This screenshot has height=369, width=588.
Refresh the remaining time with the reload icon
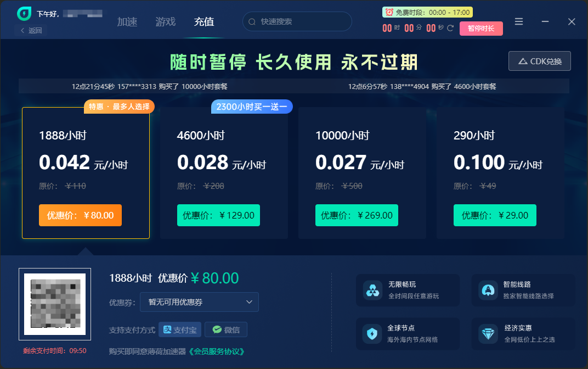450,28
